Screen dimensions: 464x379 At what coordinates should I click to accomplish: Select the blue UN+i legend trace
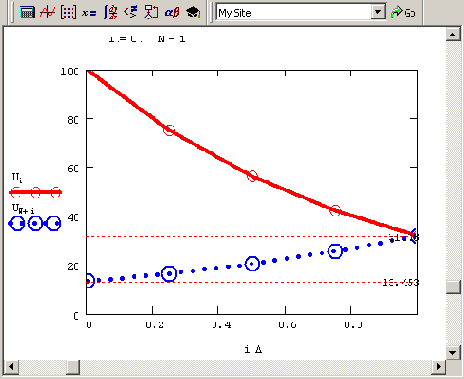[x=35, y=223]
